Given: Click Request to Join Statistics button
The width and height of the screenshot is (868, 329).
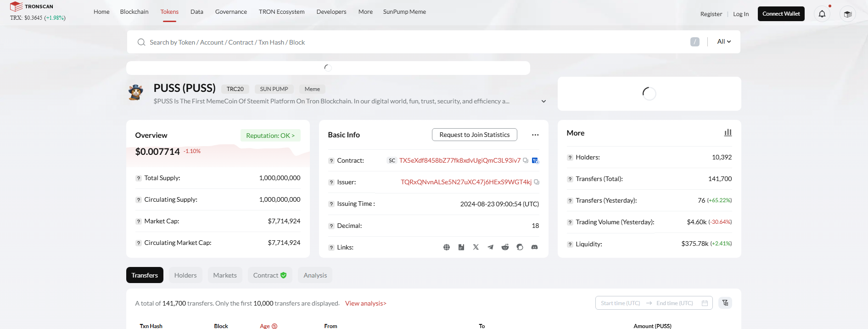Looking at the screenshot, I should 475,135.
